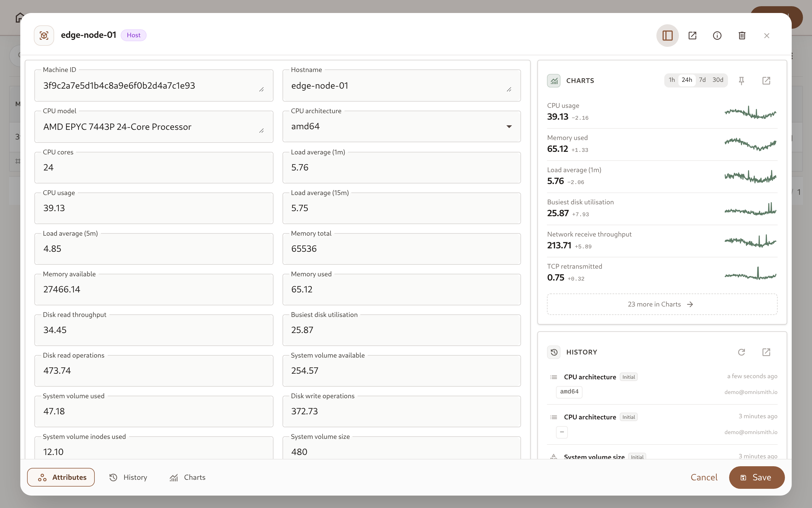Open the Memory used sparkline chart
Image resolution: width=812 pixels, height=508 pixels.
click(750, 144)
